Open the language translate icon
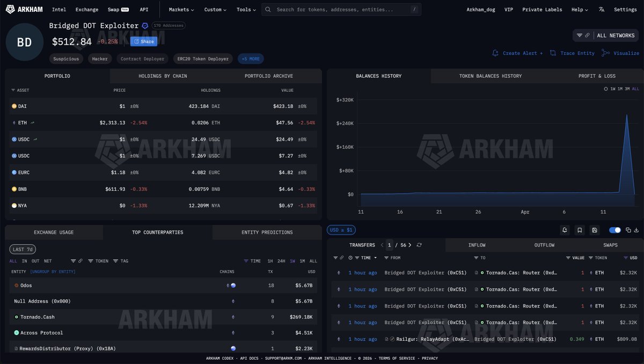Screen dimensions: 644x364 pyautogui.click(x=602, y=9)
